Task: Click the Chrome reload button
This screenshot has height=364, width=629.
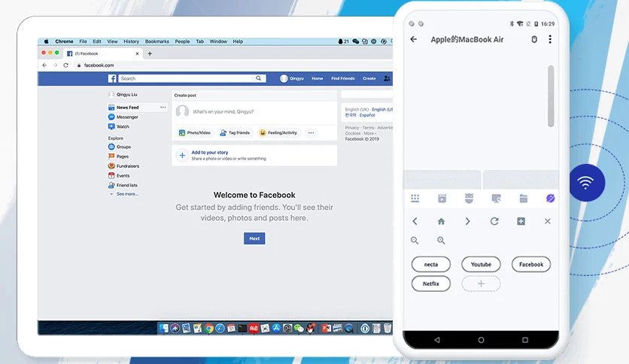Action: point(65,65)
